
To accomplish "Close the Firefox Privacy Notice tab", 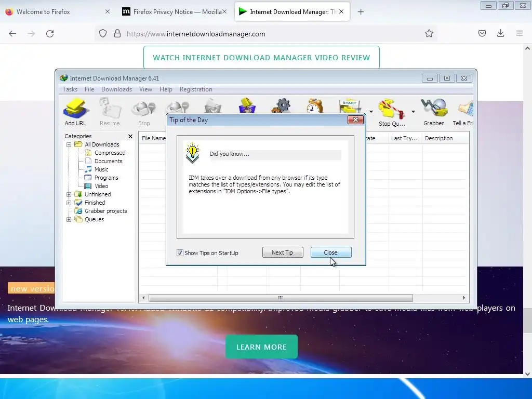I will pyautogui.click(x=224, y=12).
